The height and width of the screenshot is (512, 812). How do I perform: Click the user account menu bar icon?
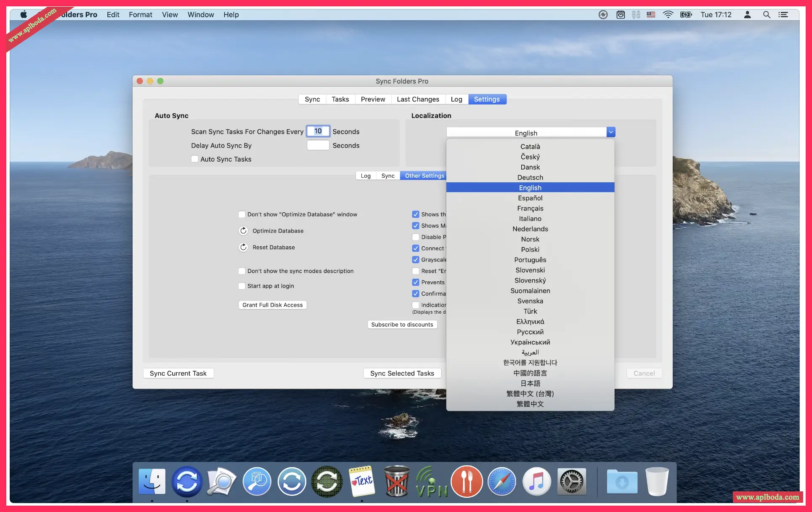click(747, 15)
